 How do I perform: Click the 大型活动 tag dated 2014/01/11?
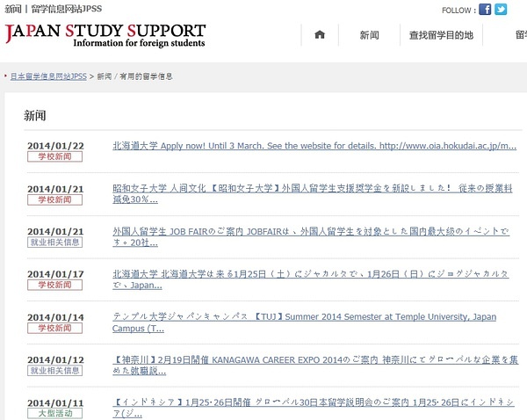54,412
